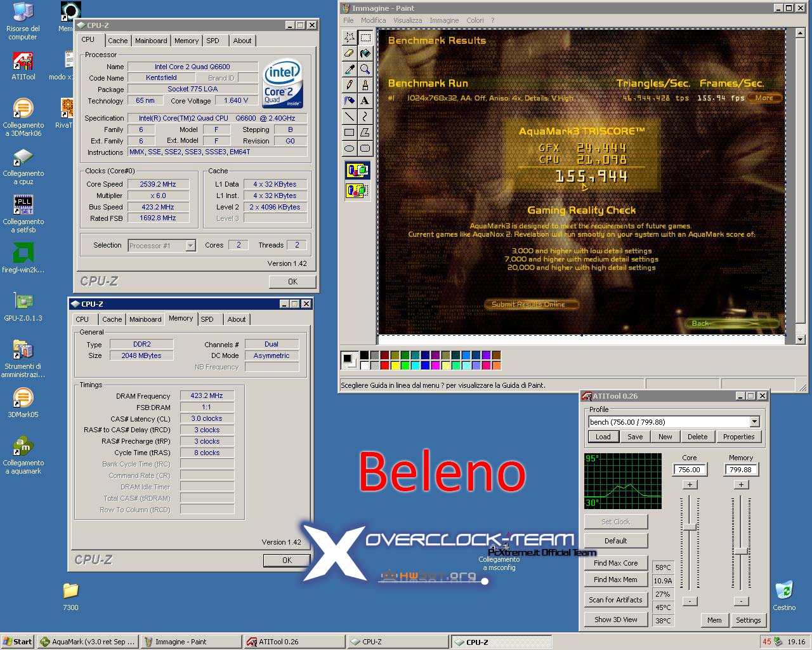
Task: Click the Core clock value field 756.00
Action: tap(690, 470)
